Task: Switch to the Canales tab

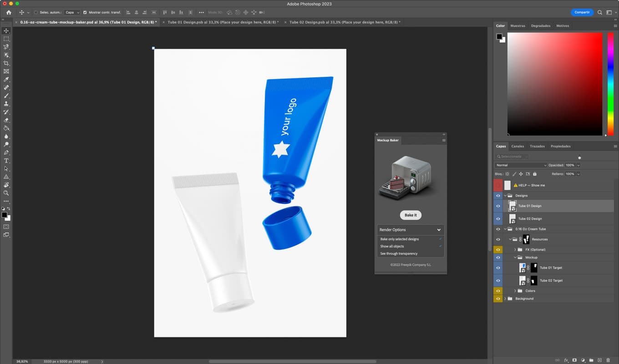Action: tap(518, 146)
